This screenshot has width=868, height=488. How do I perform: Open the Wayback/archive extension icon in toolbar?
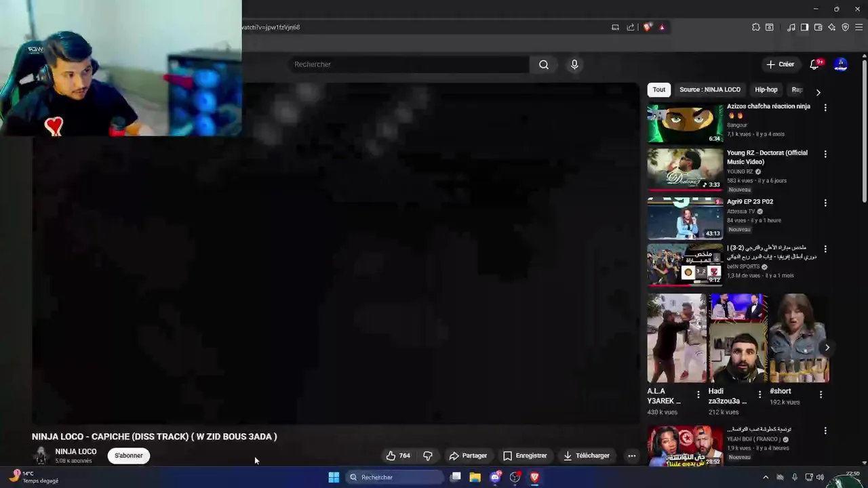[770, 27]
